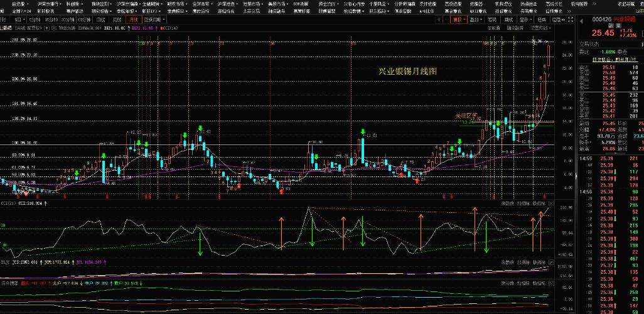This screenshot has height=314, width=644.
Task: Expand 更多周期 period dropdown
Action: point(154,19)
